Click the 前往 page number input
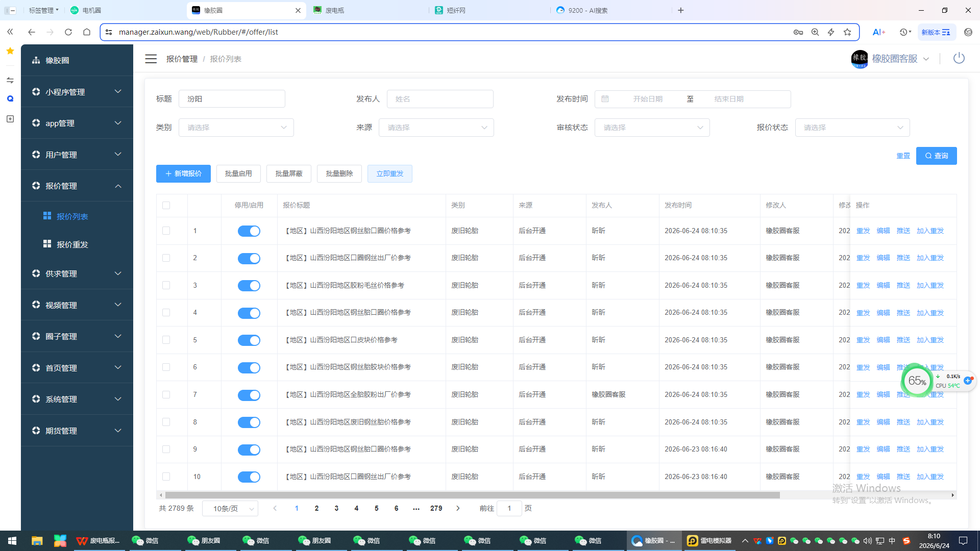 509,508
